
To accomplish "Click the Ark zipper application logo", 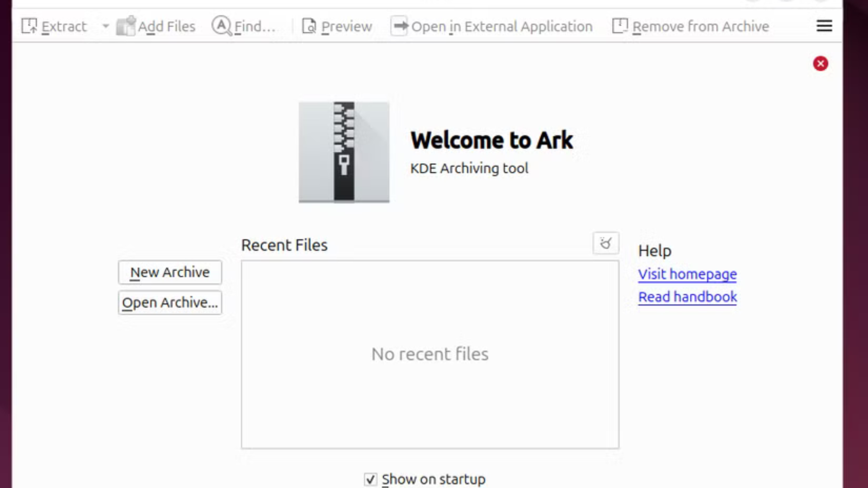I will click(344, 152).
